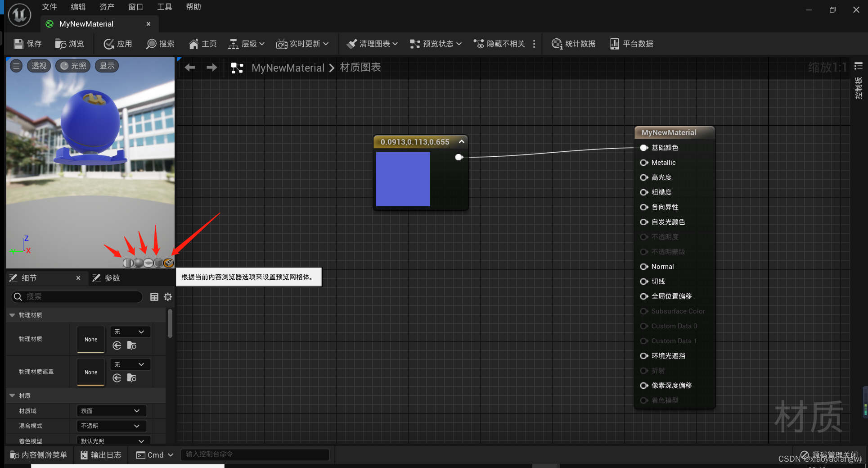Open 统计数据 statistics panel
This screenshot has height=468, width=868.
(574, 44)
